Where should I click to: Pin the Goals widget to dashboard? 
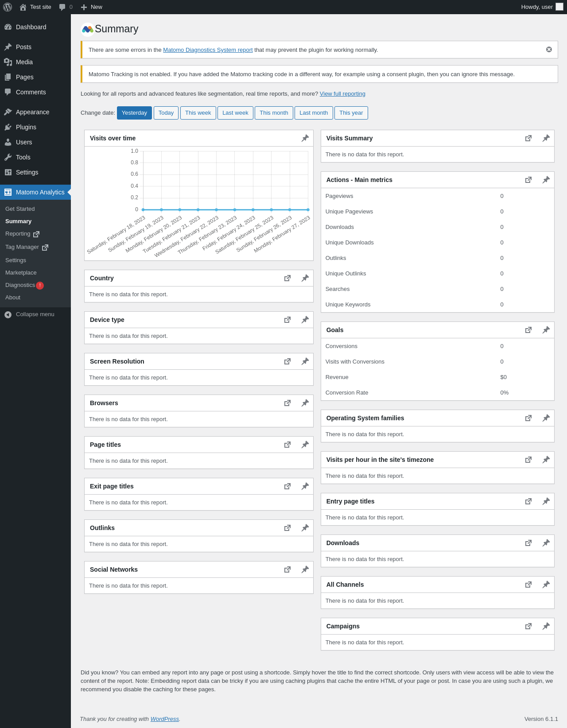pyautogui.click(x=546, y=330)
